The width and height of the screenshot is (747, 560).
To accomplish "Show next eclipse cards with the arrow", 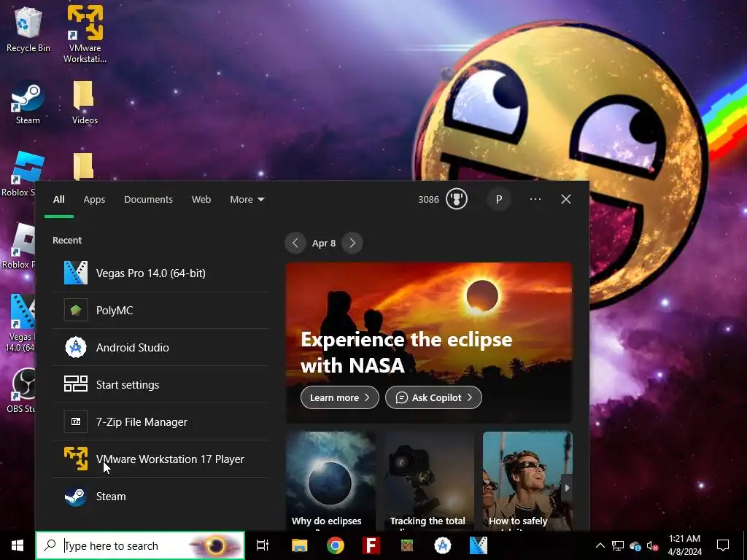I will coord(566,488).
